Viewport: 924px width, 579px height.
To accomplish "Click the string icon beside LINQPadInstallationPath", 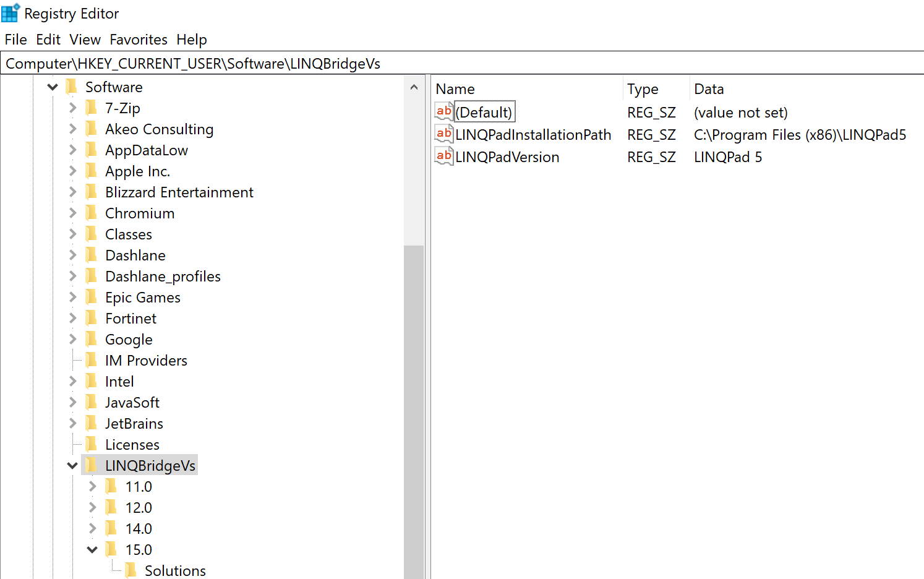I will click(444, 134).
